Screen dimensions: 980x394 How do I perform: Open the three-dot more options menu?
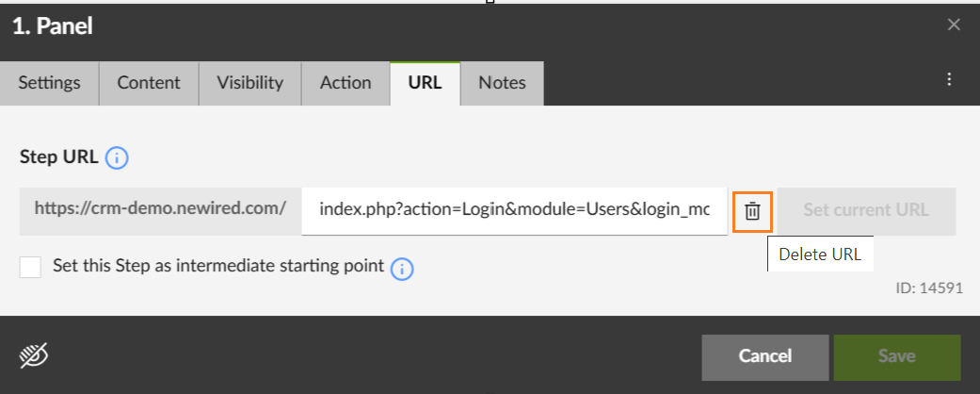tap(949, 80)
